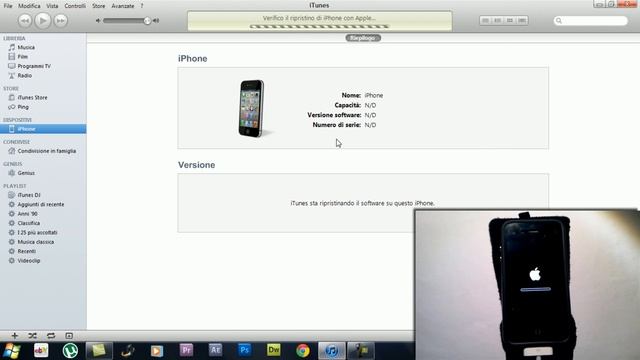
Task: Switch to list view button
Action: pyautogui.click(x=485, y=20)
